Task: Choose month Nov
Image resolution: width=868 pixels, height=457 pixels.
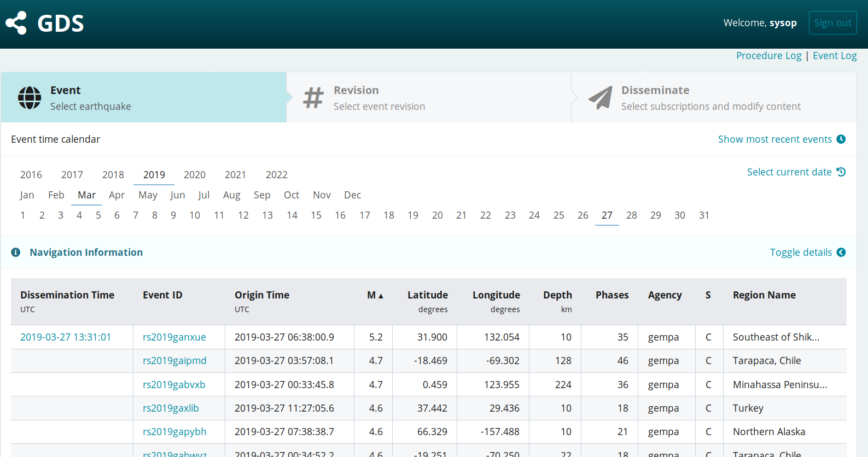Action: point(322,195)
